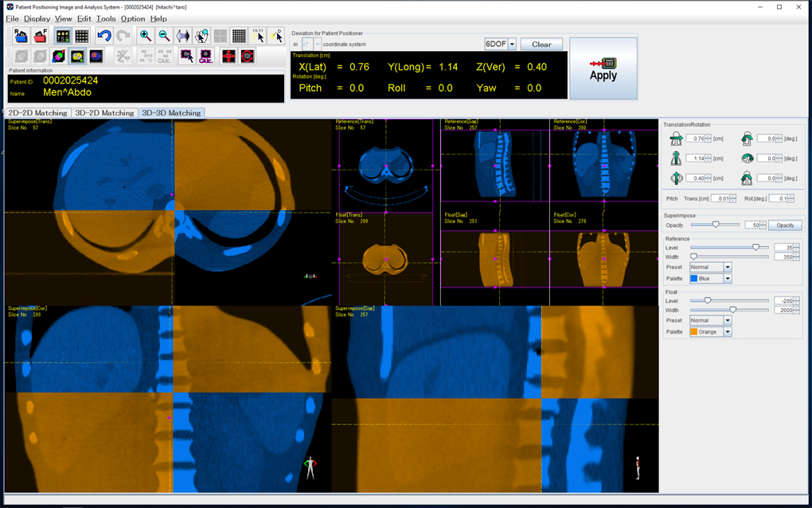The width and height of the screenshot is (812, 508).
Task: Open the 6DOF dropdown
Action: pyautogui.click(x=512, y=45)
